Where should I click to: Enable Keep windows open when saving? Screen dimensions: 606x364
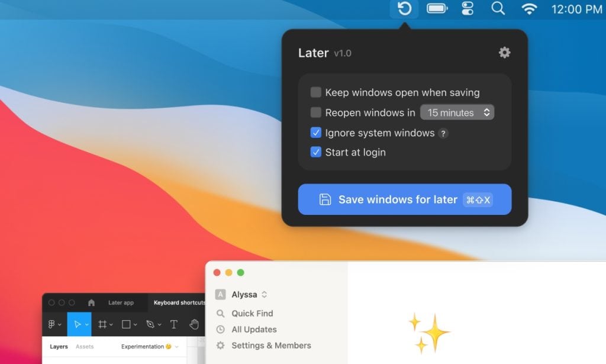tap(316, 92)
